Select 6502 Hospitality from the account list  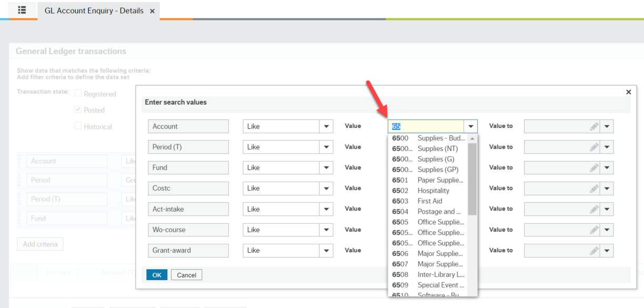coord(426,190)
